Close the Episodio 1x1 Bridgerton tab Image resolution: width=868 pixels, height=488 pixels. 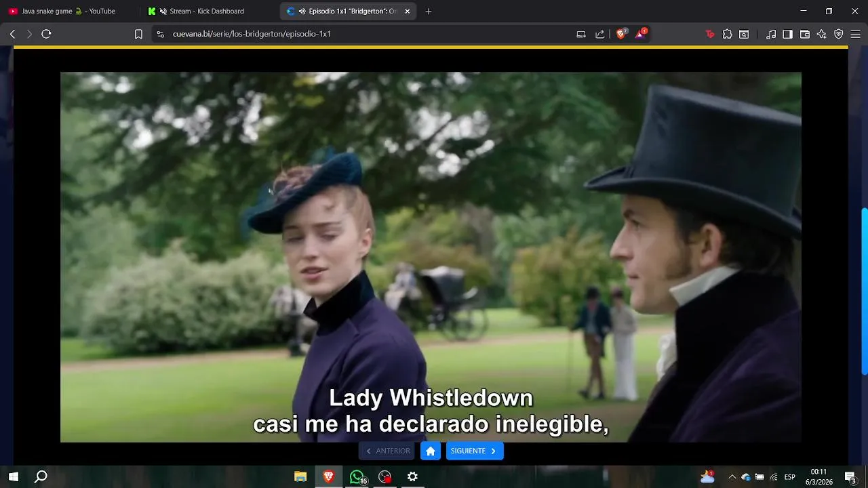coord(408,11)
